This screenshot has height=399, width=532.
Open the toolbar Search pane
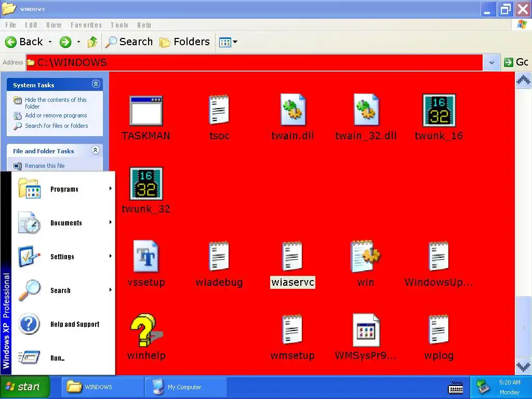129,42
